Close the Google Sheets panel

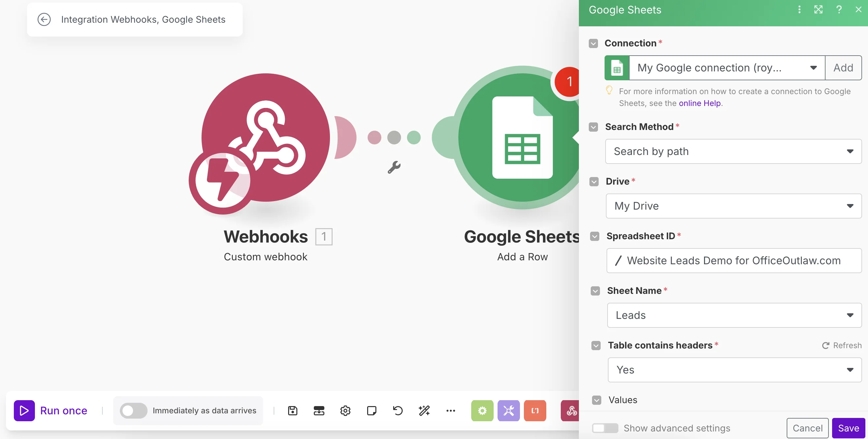pos(858,10)
